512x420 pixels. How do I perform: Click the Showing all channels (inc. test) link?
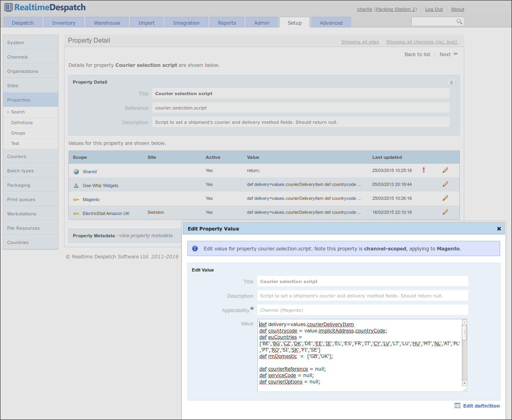click(422, 42)
